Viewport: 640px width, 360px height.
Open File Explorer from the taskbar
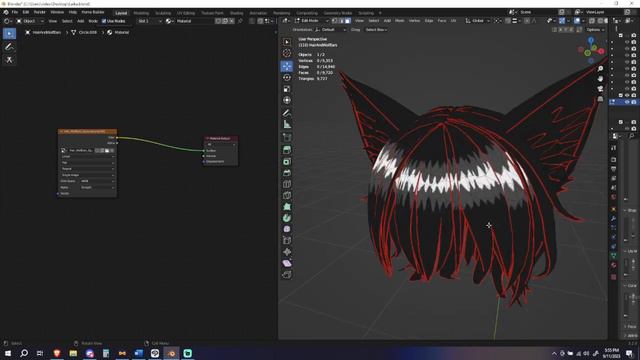click(x=73, y=353)
